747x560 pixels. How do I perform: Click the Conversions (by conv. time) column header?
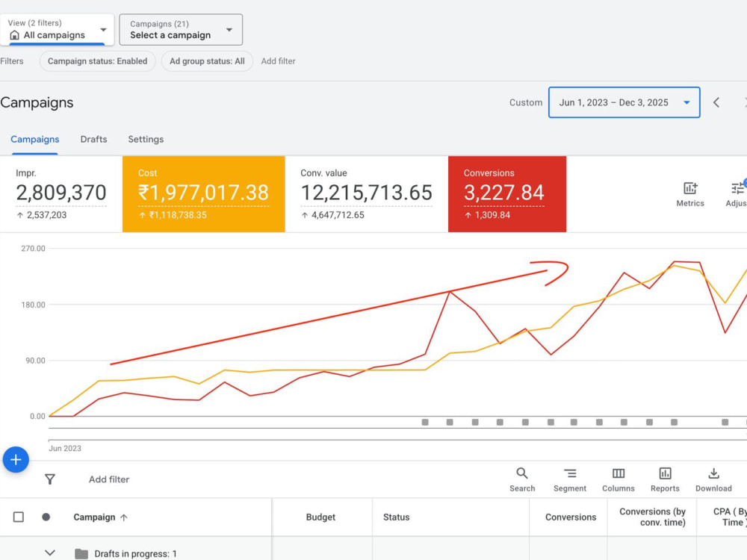(652, 517)
